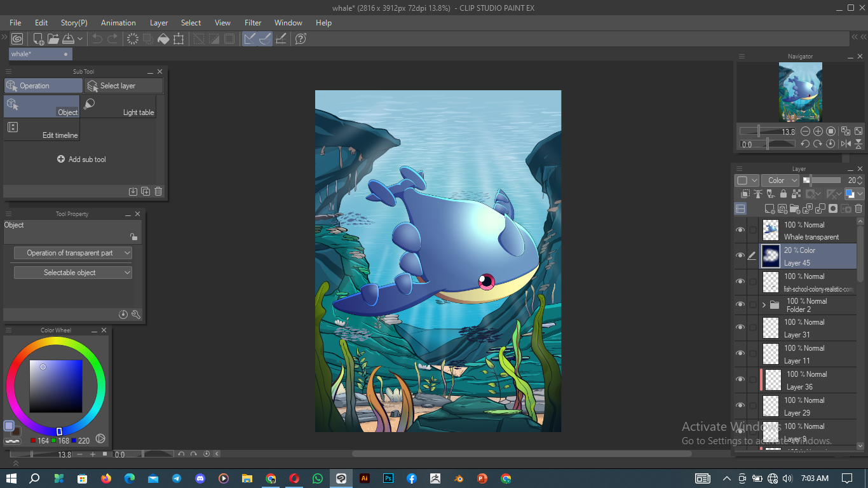The width and height of the screenshot is (868, 488).
Task: Select the Select layer tool group
Action: (124, 86)
